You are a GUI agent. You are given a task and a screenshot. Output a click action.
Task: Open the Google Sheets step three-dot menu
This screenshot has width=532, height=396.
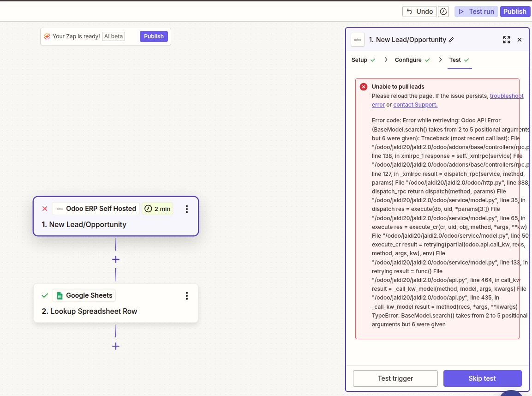186,296
